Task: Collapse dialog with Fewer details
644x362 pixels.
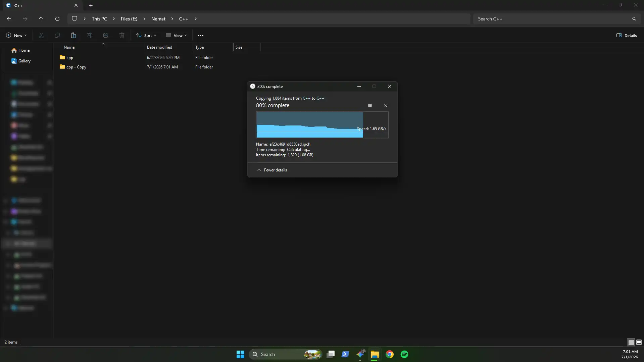Action: pyautogui.click(x=272, y=170)
